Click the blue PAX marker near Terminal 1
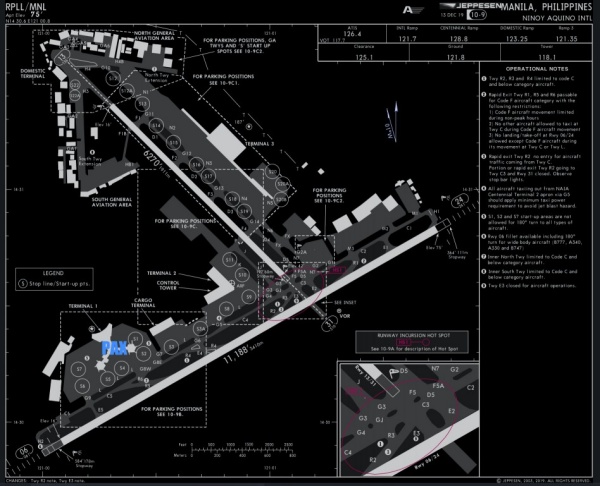This screenshot has height=486, width=600. [114, 347]
